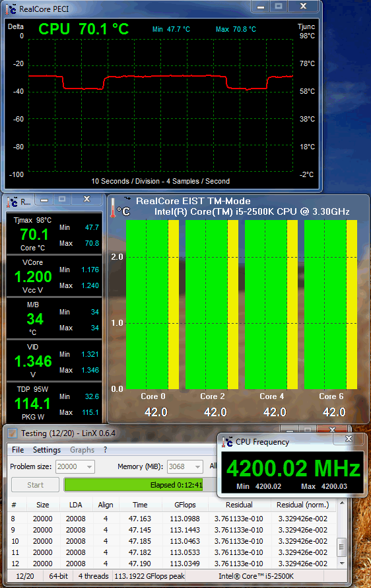This screenshot has width=371, height=588.
Task: Click the Core 0 load bar
Action: (152, 305)
